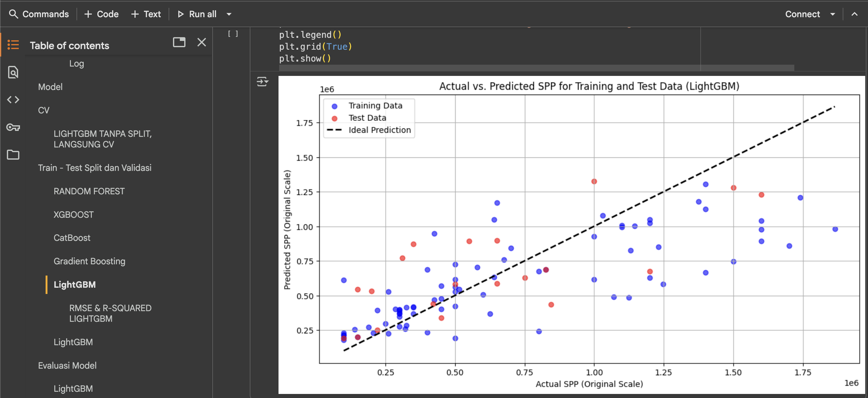Viewport: 868px width, 398px height.
Task: Click the Commands search icon
Action: point(13,14)
